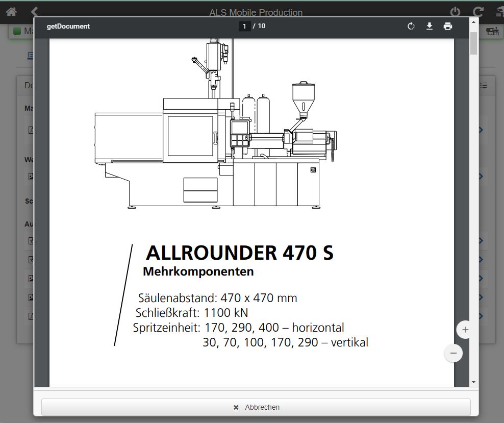Click the rotate icon in PDF toolbar

(411, 26)
